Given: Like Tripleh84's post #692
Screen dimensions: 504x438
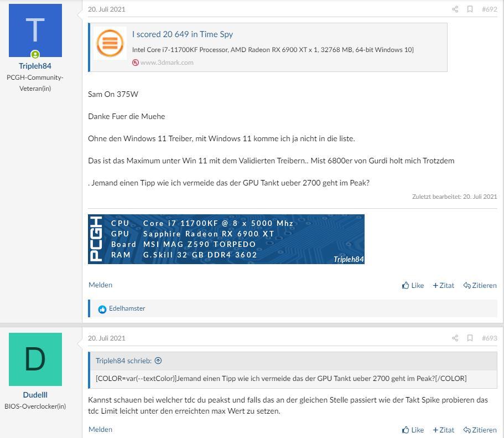Looking at the screenshot, I should coord(413,286).
